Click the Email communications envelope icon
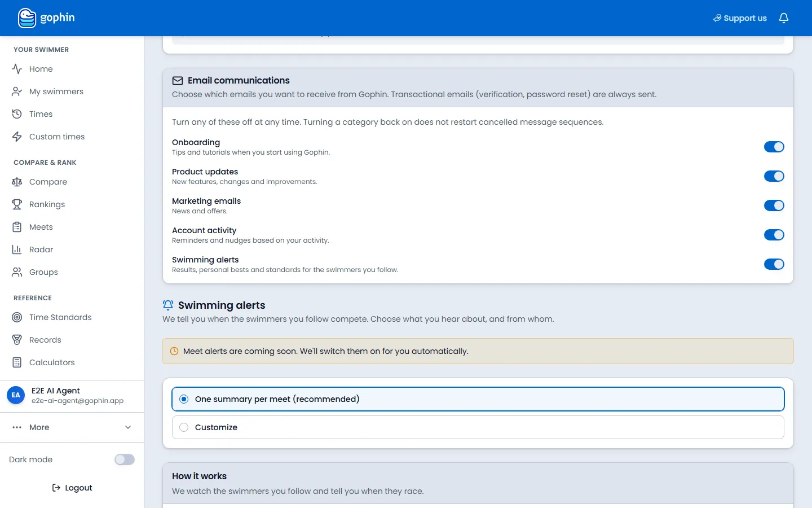Viewport: 812px width, 508px height. pyautogui.click(x=178, y=81)
